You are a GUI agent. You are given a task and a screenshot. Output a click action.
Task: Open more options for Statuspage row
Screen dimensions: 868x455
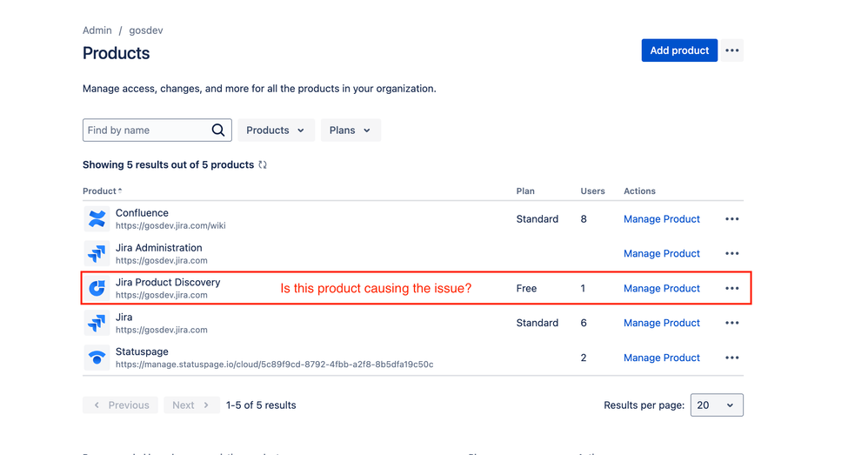coord(732,358)
